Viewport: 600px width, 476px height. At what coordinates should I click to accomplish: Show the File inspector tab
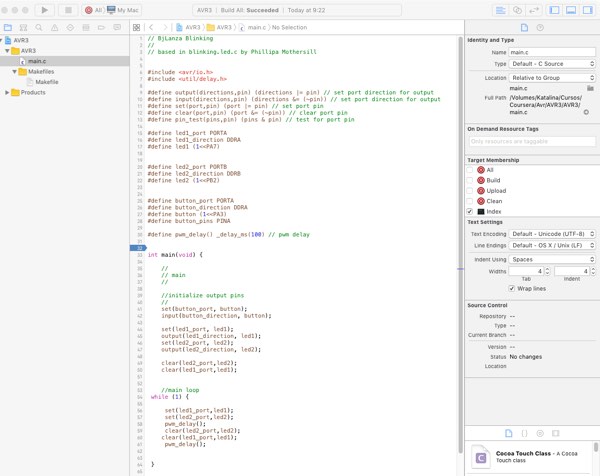[x=524, y=28]
